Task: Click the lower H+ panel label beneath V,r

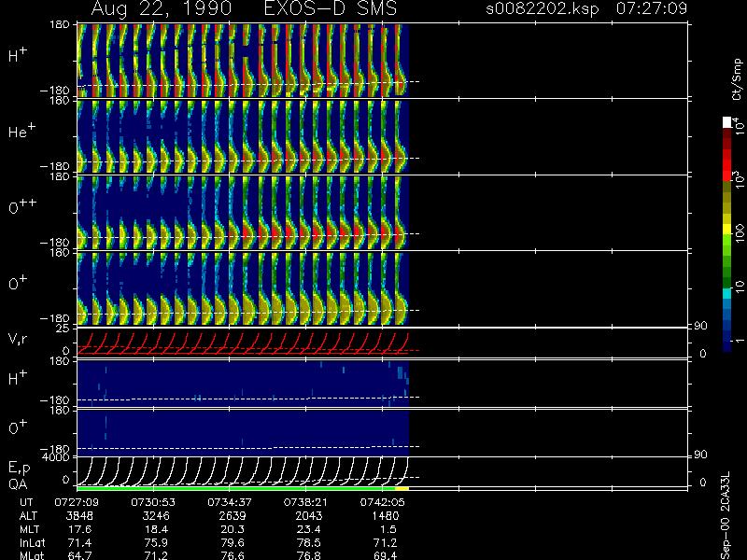Action: pos(18,378)
